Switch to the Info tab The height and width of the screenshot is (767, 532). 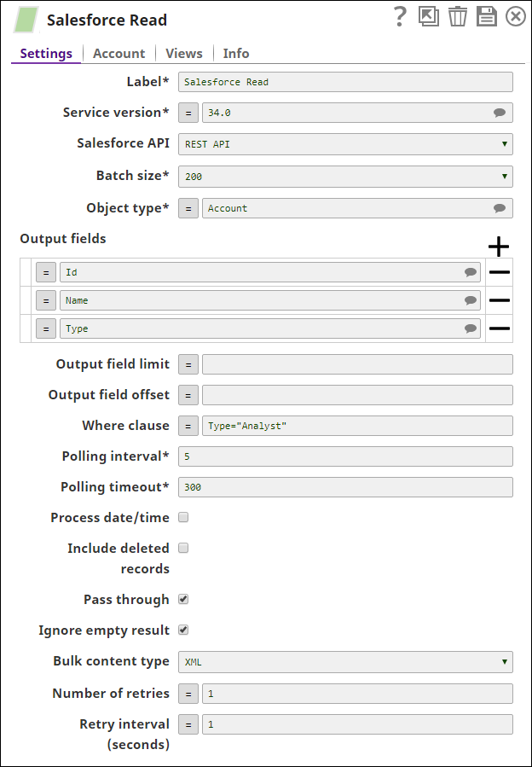pyautogui.click(x=236, y=53)
